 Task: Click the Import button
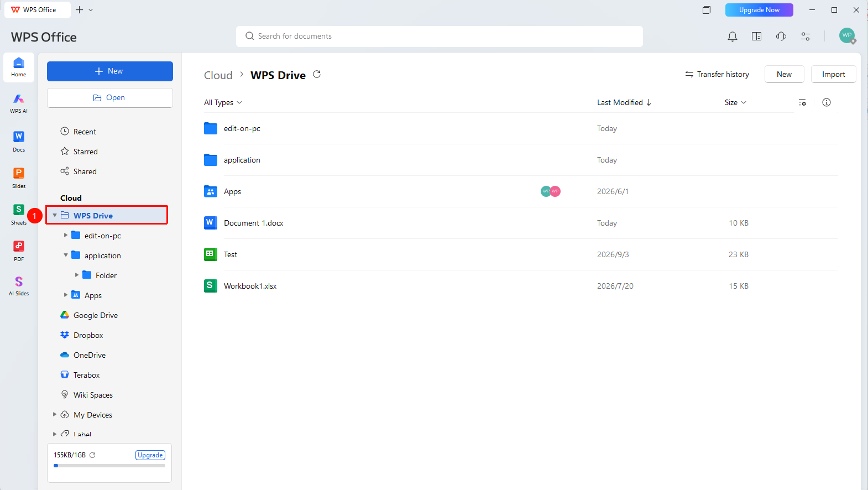[x=833, y=74]
